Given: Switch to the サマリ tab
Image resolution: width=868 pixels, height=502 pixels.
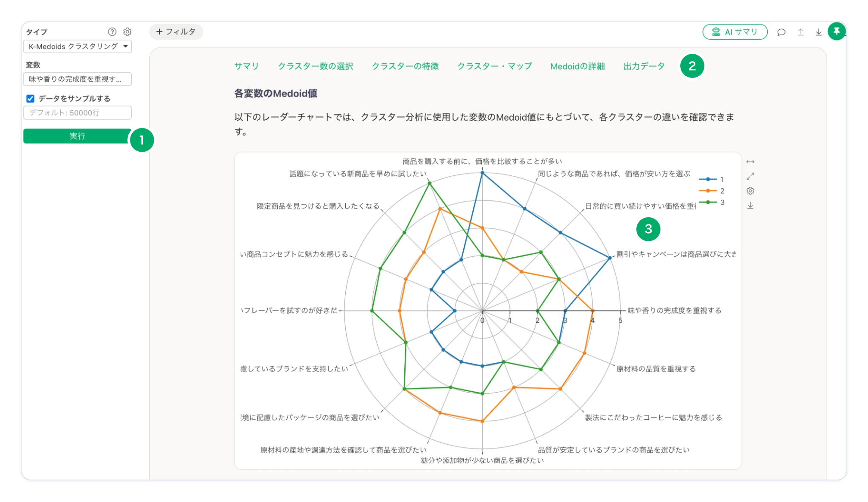Looking at the screenshot, I should tap(246, 66).
